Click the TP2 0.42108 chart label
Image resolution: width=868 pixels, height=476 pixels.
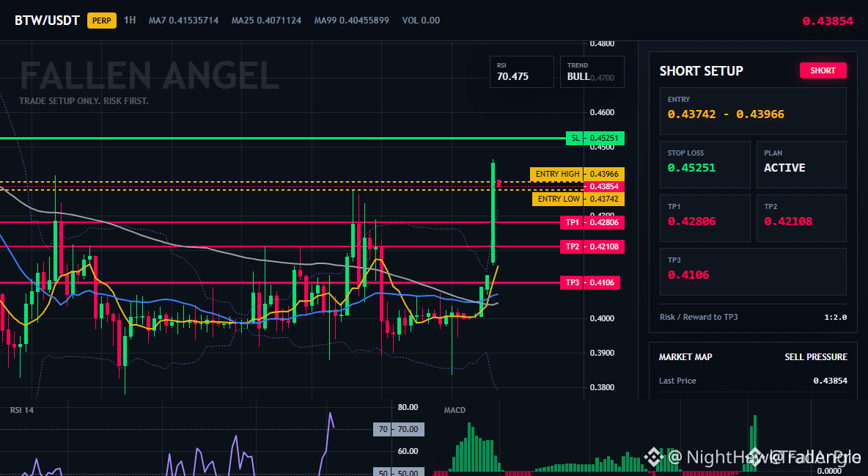[592, 246]
